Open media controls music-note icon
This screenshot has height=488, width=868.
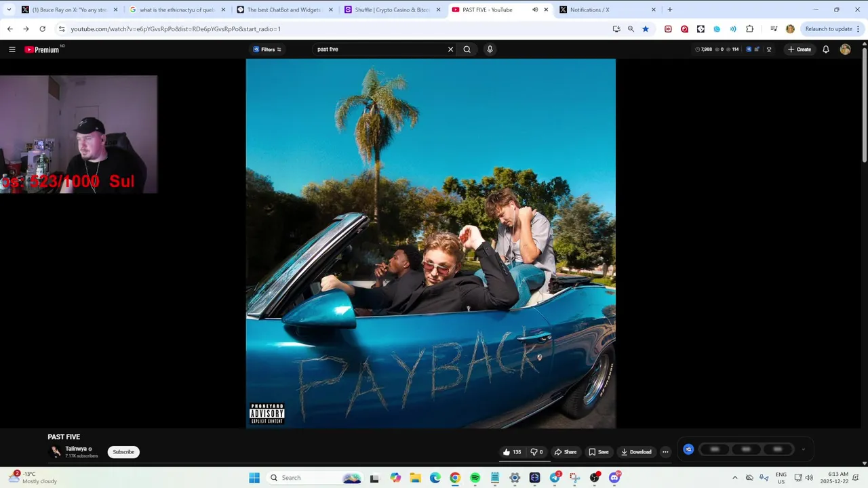tap(774, 29)
